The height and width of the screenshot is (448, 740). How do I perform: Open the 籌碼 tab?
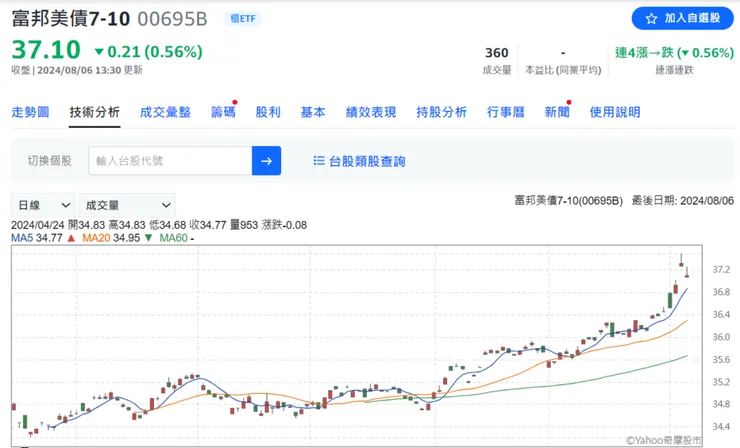coord(223,112)
